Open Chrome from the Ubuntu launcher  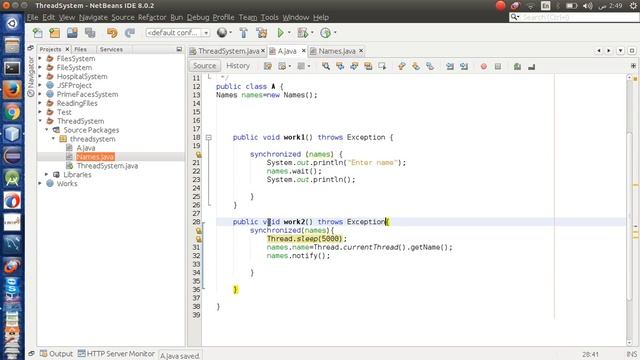coord(12,112)
